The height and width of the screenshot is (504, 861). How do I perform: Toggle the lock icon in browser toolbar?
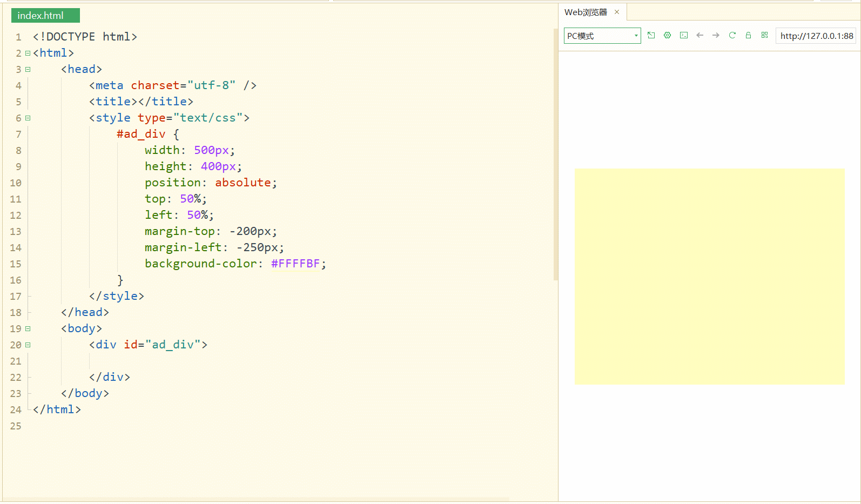coord(748,35)
